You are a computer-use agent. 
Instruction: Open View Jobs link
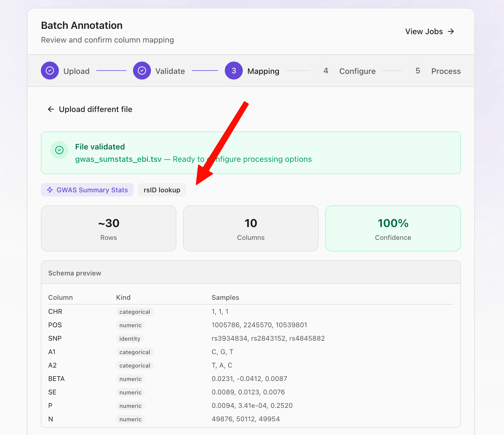point(430,31)
